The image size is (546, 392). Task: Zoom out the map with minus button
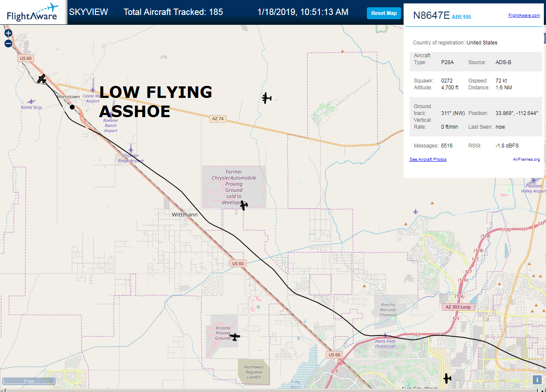(x=8, y=43)
